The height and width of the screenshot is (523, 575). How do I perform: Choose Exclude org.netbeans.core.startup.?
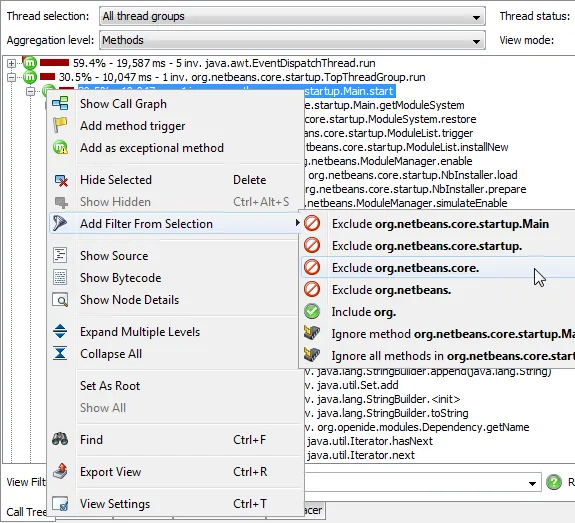click(x=438, y=246)
